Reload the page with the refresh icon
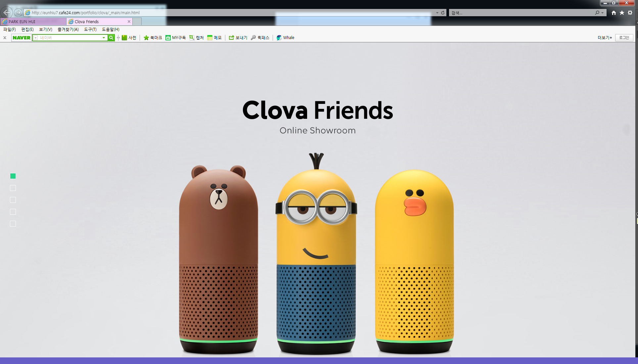Image resolution: width=638 pixels, height=364 pixels. (x=443, y=13)
